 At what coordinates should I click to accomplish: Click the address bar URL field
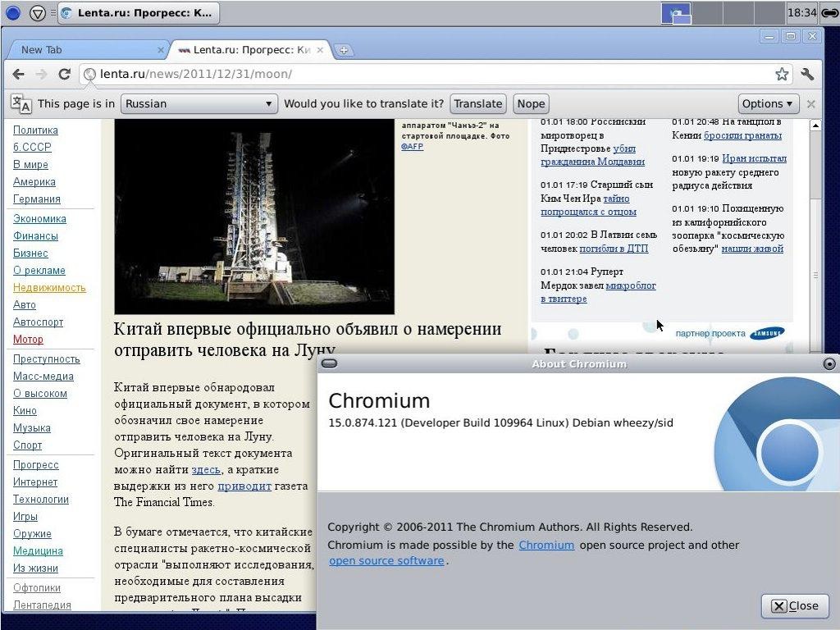434,74
